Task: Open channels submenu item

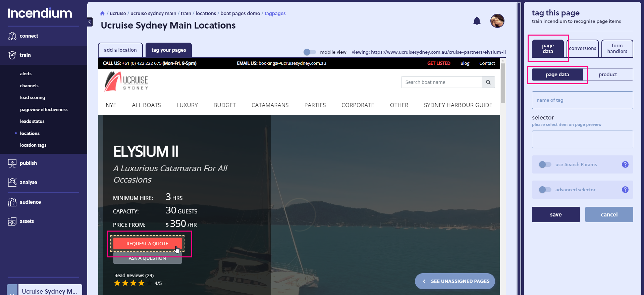Action: click(29, 86)
